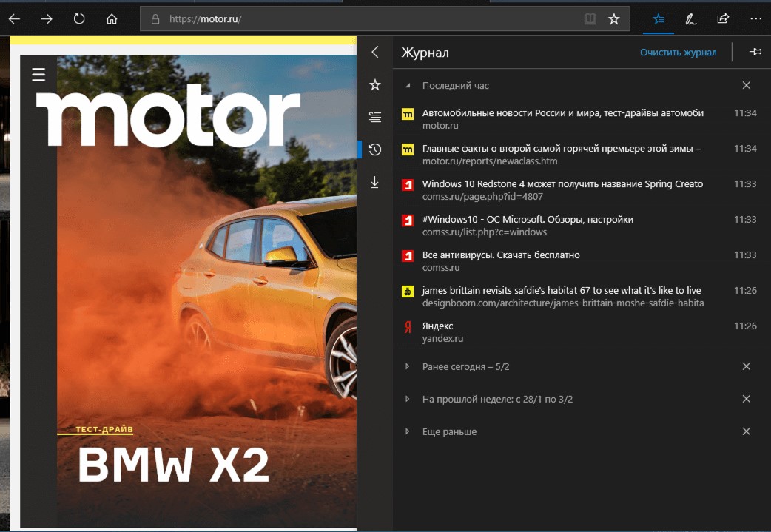
Task: Open the motor site hamburger menu
Action: pyautogui.click(x=38, y=74)
